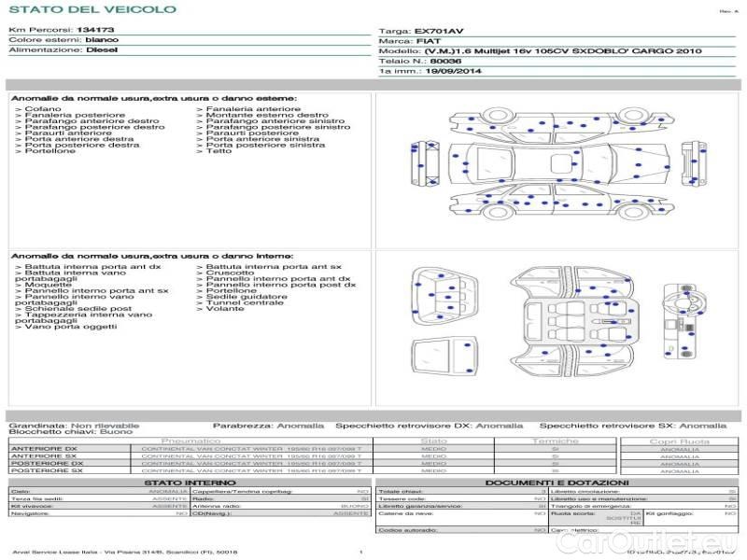Click the STATO DEL VEICOLO title

(x=92, y=9)
